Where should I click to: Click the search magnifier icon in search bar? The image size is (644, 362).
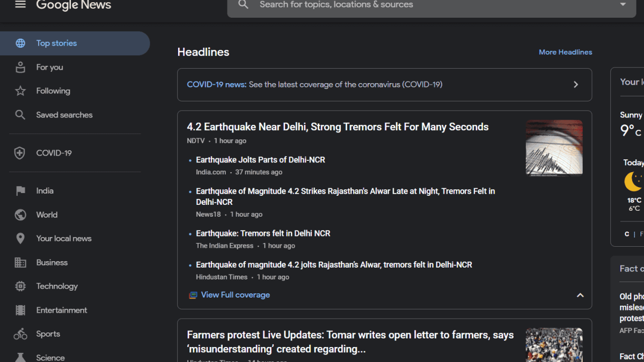click(x=244, y=5)
